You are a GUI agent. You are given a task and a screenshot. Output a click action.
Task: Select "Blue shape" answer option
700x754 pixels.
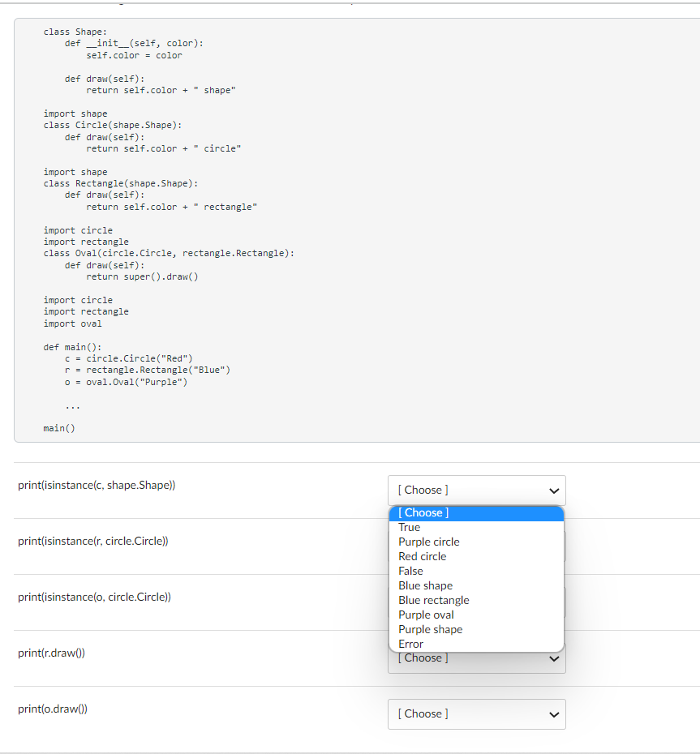425,585
